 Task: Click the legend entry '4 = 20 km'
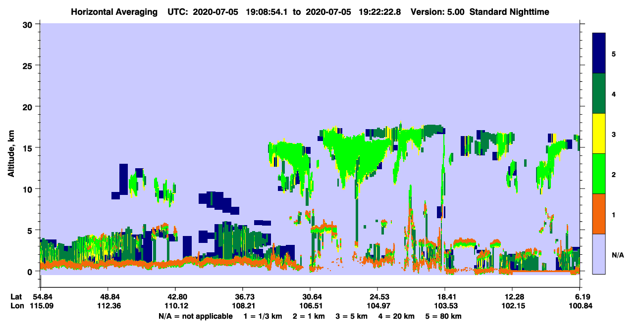click(396, 316)
